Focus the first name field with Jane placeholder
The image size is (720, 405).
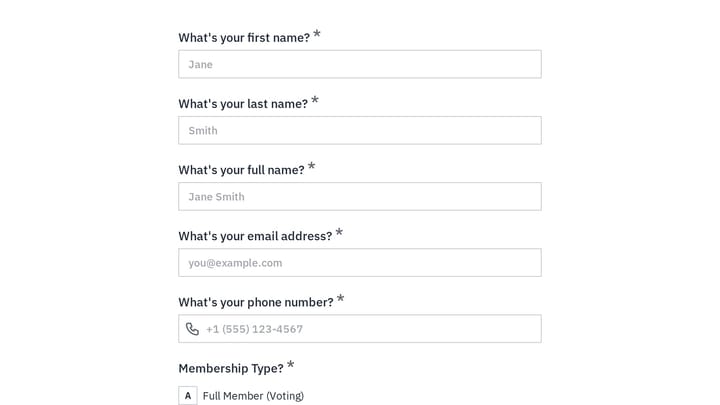click(360, 64)
